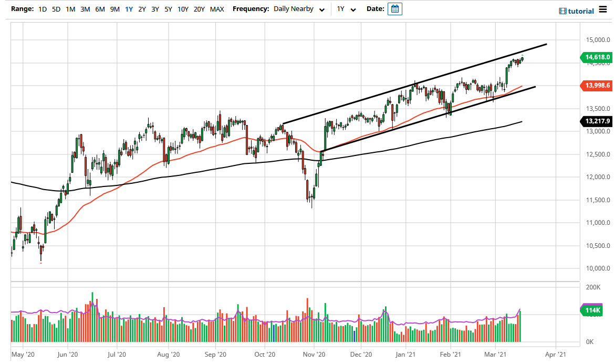This screenshot has width=614, height=364.
Task: Click the 1M range option
Action: coord(69,9)
